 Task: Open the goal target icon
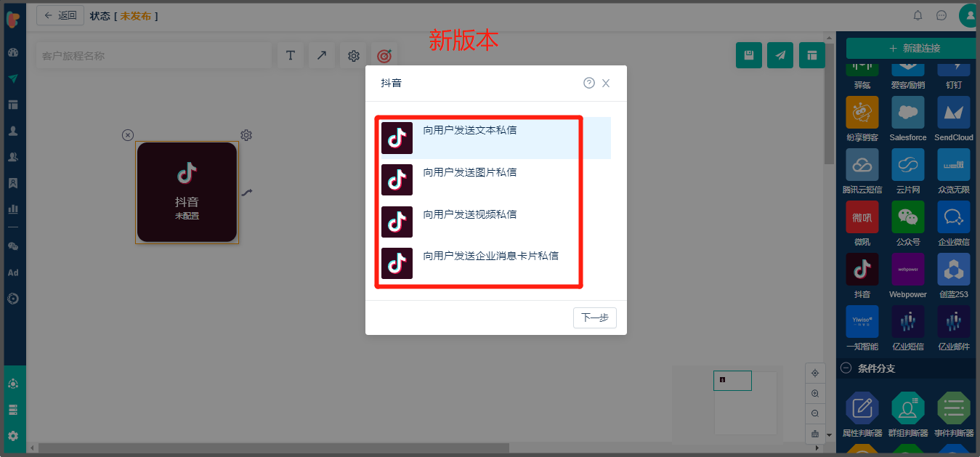tap(384, 56)
